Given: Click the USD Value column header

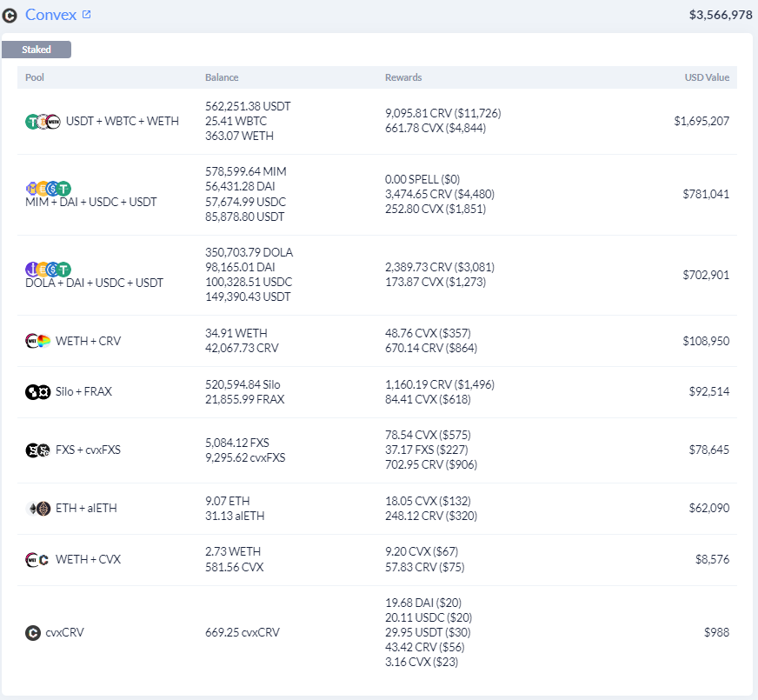Looking at the screenshot, I should [x=707, y=77].
